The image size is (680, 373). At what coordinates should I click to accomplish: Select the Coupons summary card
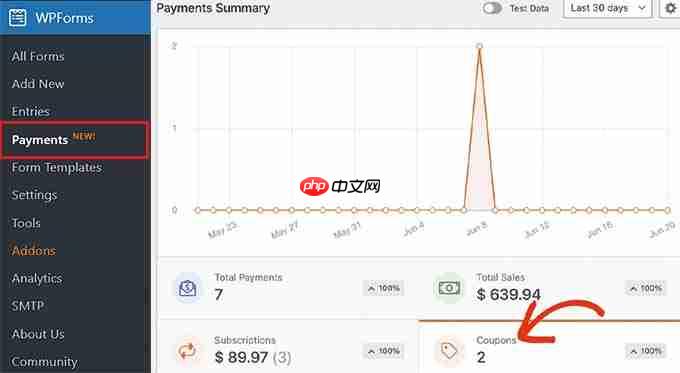549,347
